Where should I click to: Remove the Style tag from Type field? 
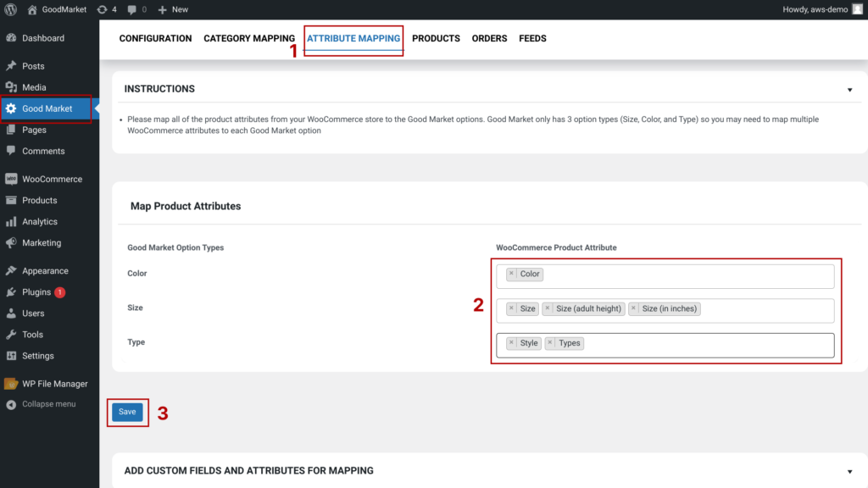coord(511,343)
